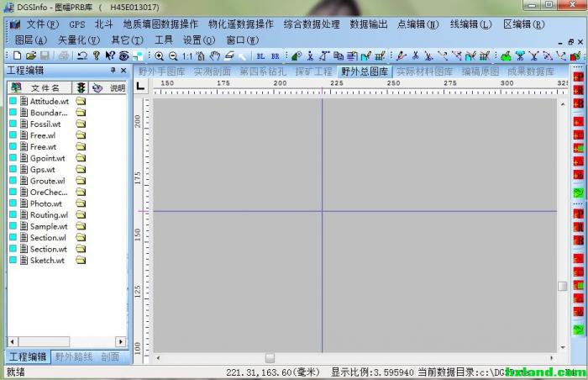This screenshot has width=588, height=380.
Task: Click the horizontal scrollbar thumb under canvas
Action: click(270, 358)
